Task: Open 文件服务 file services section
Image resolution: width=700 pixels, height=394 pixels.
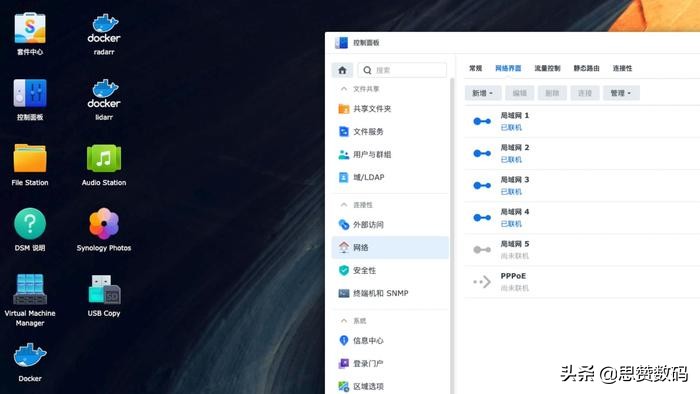Action: (x=390, y=132)
